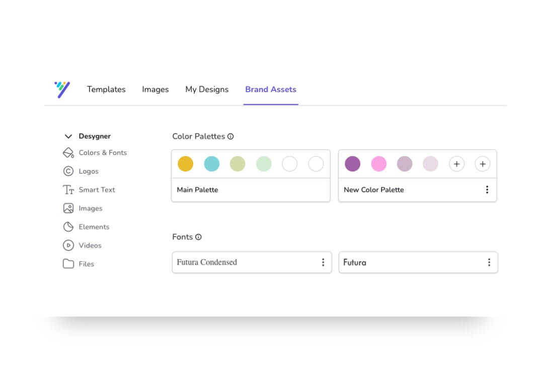Select the Videos play icon
540x392 pixels.
[68, 246]
